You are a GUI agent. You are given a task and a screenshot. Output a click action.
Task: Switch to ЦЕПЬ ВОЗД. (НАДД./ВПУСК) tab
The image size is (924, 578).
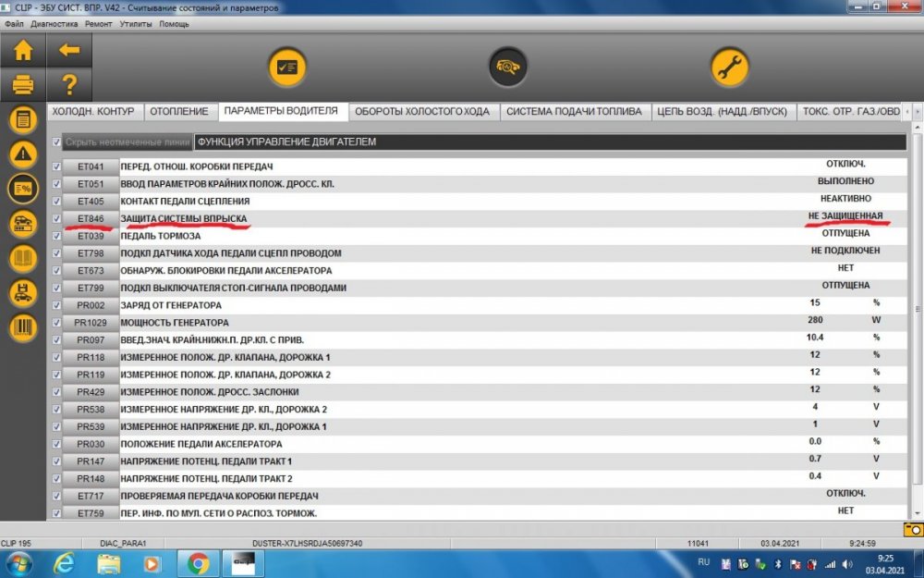coord(723,112)
